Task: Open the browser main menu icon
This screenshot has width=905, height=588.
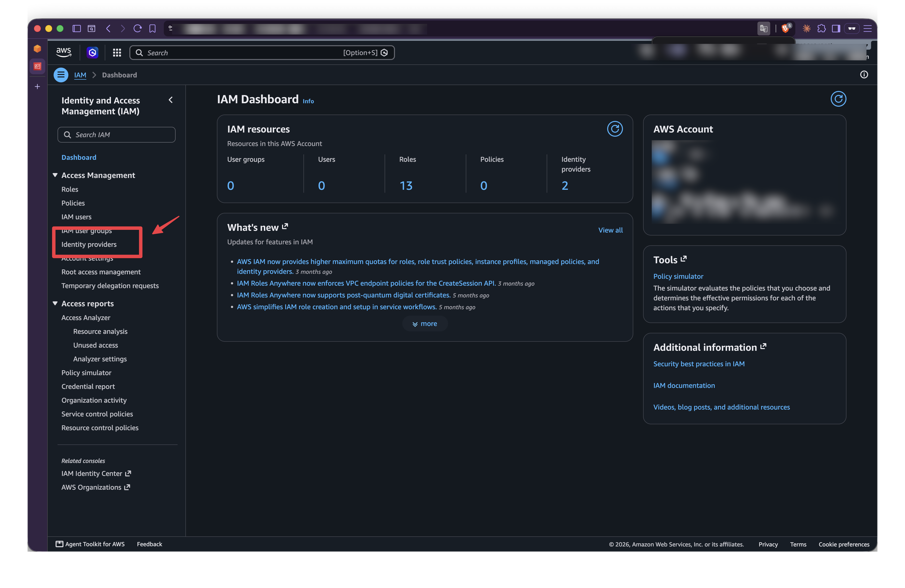Action: 867,29
